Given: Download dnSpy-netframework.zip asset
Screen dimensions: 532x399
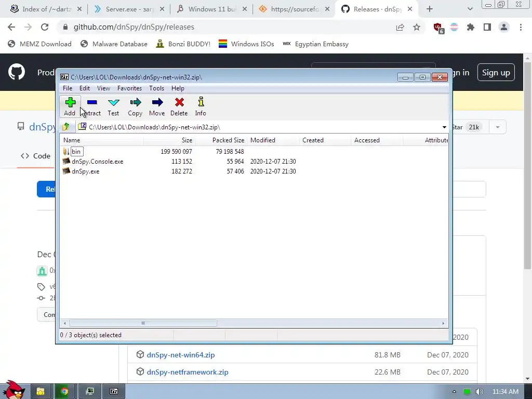Looking at the screenshot, I should [188, 372].
